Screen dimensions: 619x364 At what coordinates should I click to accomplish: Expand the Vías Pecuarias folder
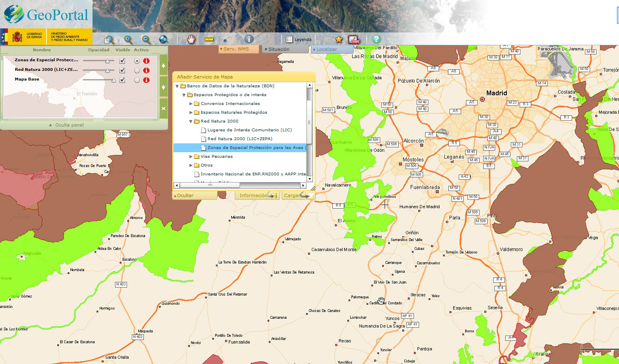(x=191, y=157)
